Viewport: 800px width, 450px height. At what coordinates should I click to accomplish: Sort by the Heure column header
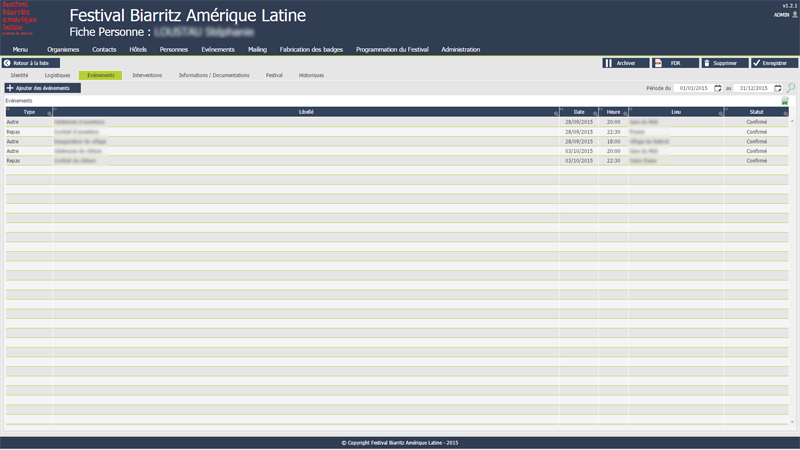(613, 112)
